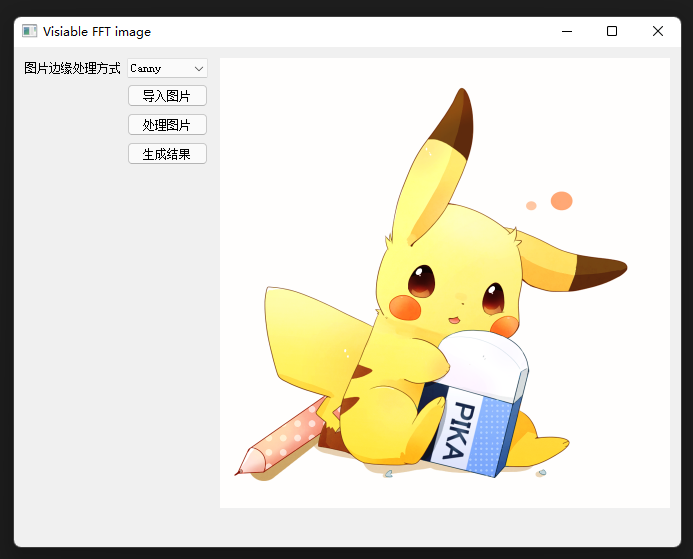Click the 生成结果 generate result button
The image size is (693, 559).
click(167, 154)
